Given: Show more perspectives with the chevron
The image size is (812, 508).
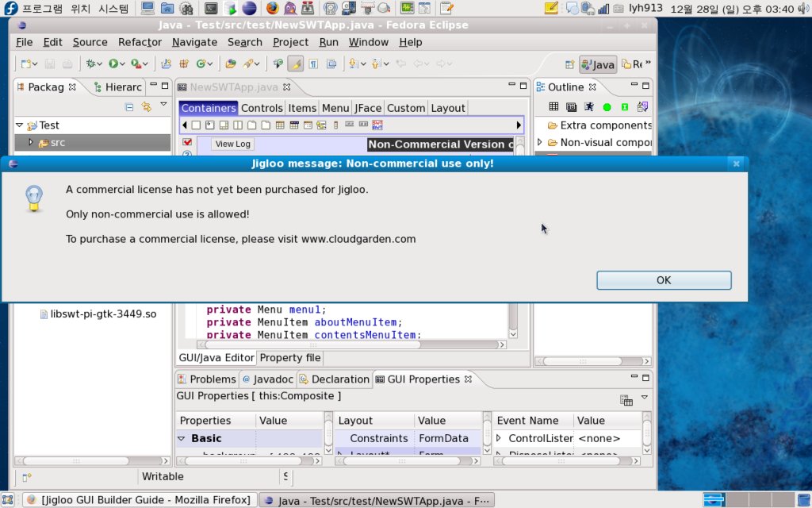Looking at the screenshot, I should point(648,63).
